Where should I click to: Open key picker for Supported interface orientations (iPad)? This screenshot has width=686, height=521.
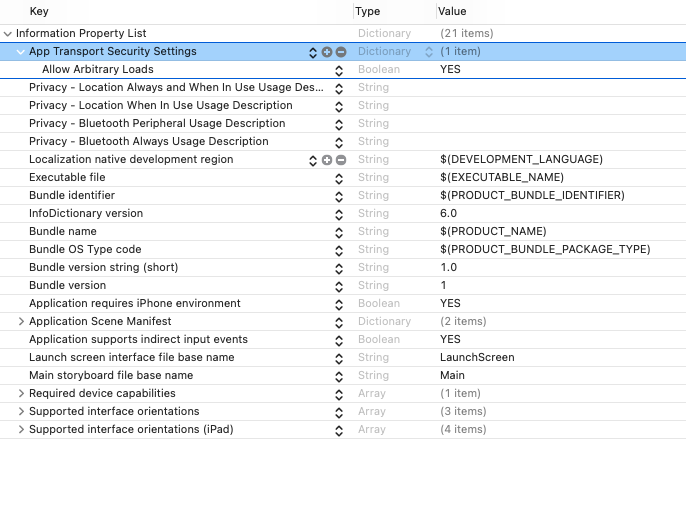coord(339,430)
